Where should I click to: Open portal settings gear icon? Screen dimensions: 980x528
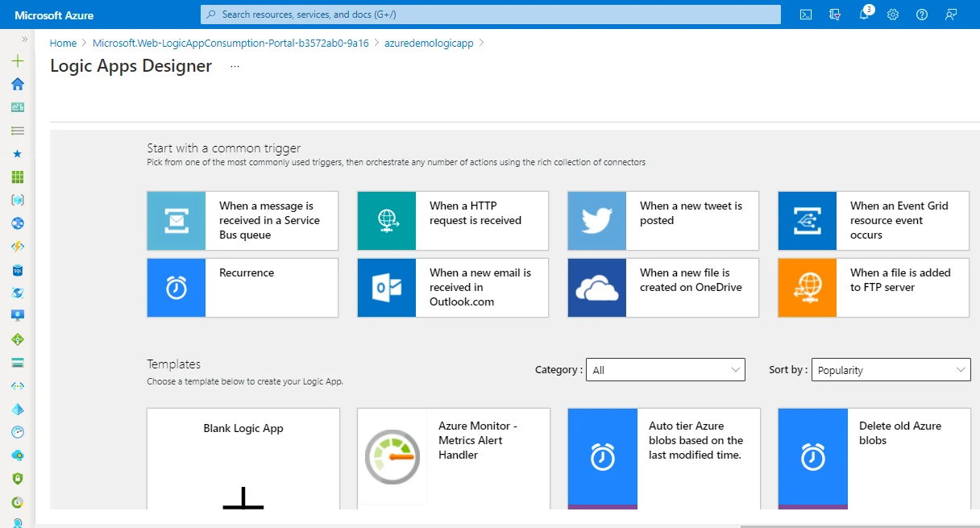(x=892, y=15)
